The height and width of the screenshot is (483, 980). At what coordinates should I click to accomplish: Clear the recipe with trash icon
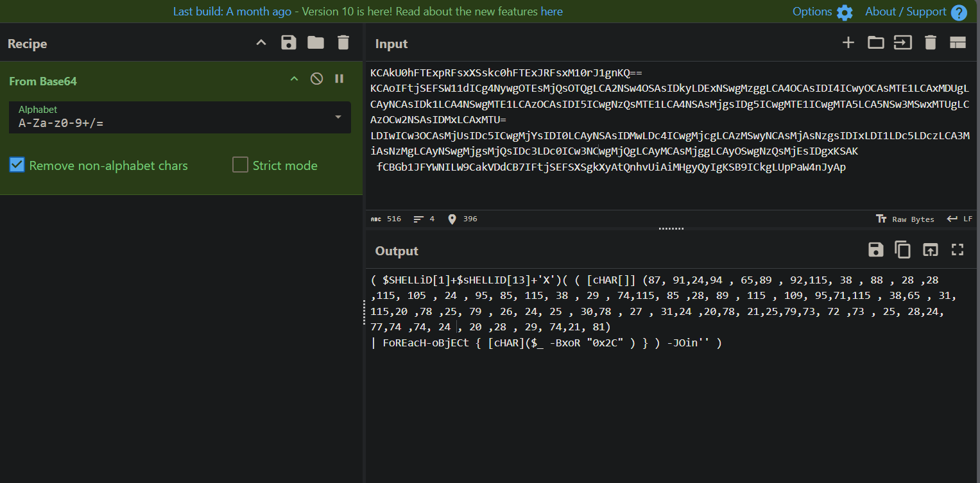click(343, 43)
